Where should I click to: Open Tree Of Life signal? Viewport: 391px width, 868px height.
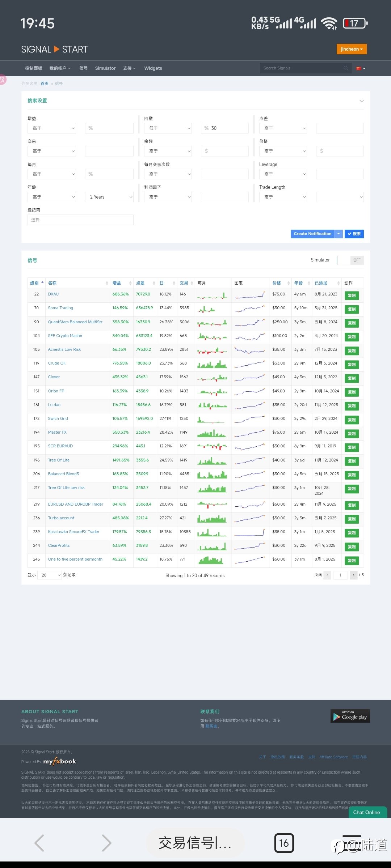tap(59, 460)
